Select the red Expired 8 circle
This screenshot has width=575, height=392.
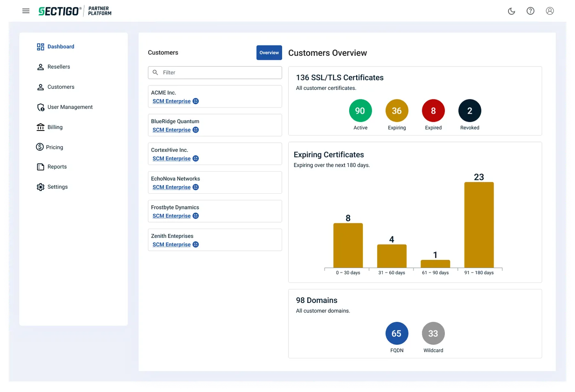coord(433,111)
